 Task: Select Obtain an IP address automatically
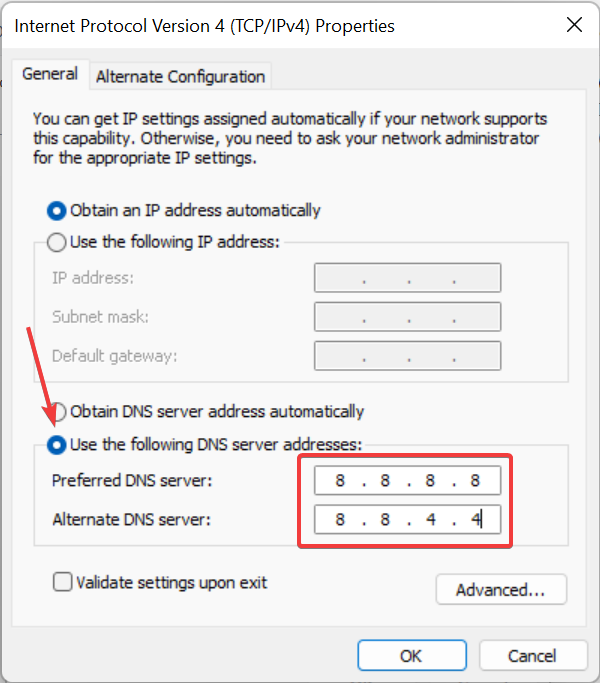click(x=57, y=211)
